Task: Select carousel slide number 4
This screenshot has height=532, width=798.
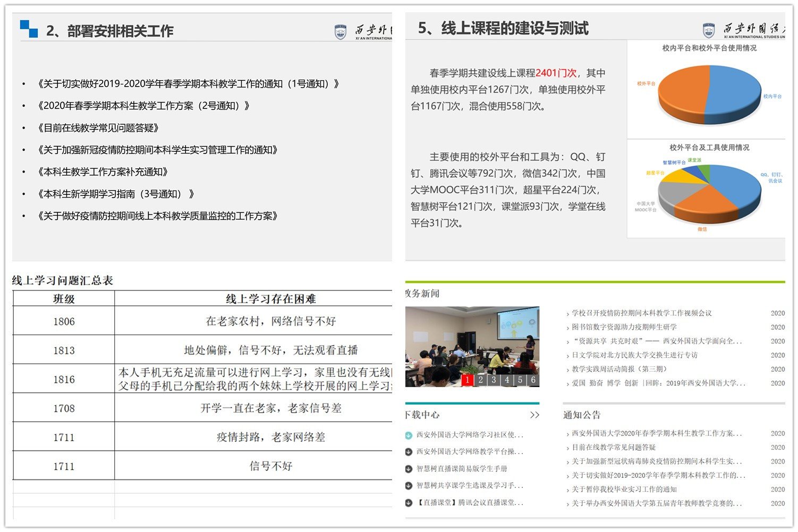Action: pos(507,380)
